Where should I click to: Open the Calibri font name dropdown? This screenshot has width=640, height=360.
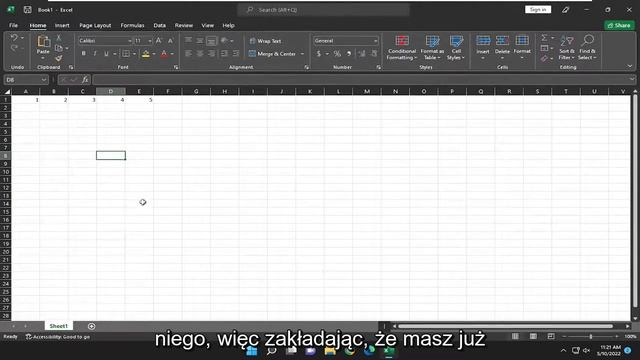coord(130,41)
